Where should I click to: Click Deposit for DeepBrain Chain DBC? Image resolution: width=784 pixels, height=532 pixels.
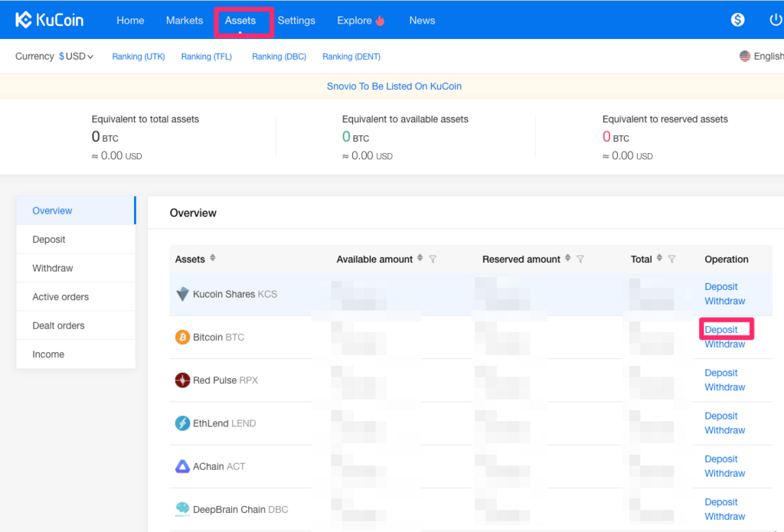(721, 501)
